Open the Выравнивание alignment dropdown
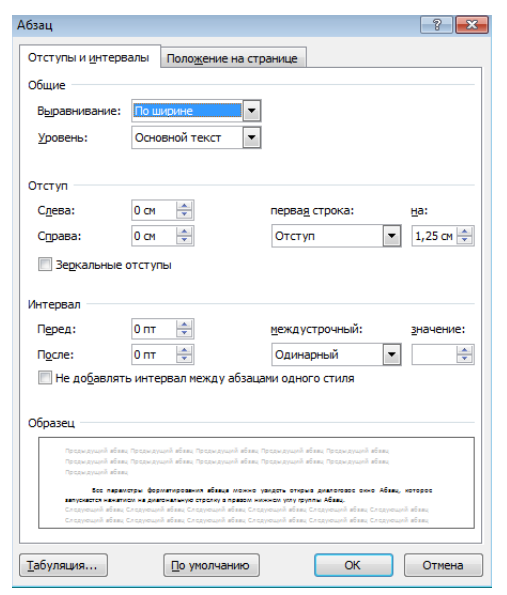This screenshot has width=507, height=595. 252,111
